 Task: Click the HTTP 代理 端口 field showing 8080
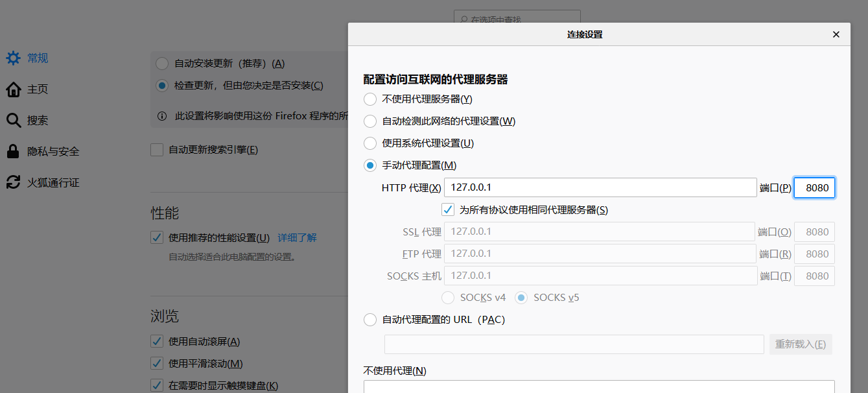pyautogui.click(x=815, y=187)
